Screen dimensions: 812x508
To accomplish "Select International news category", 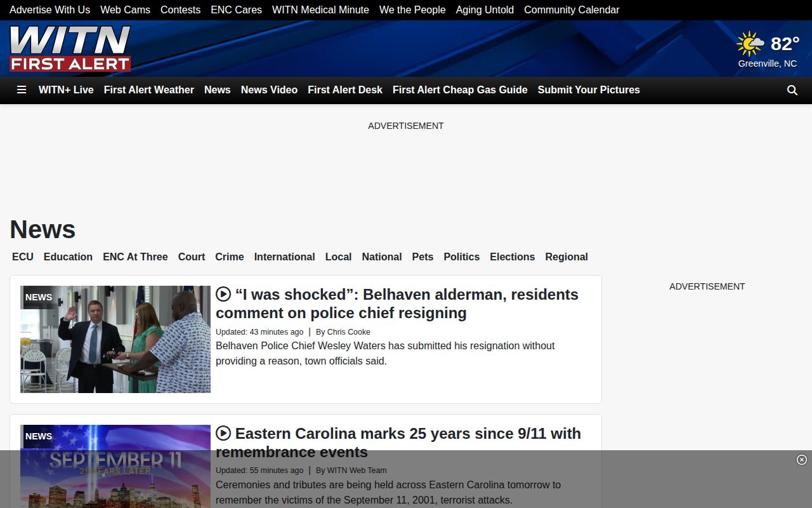I will pos(284,257).
